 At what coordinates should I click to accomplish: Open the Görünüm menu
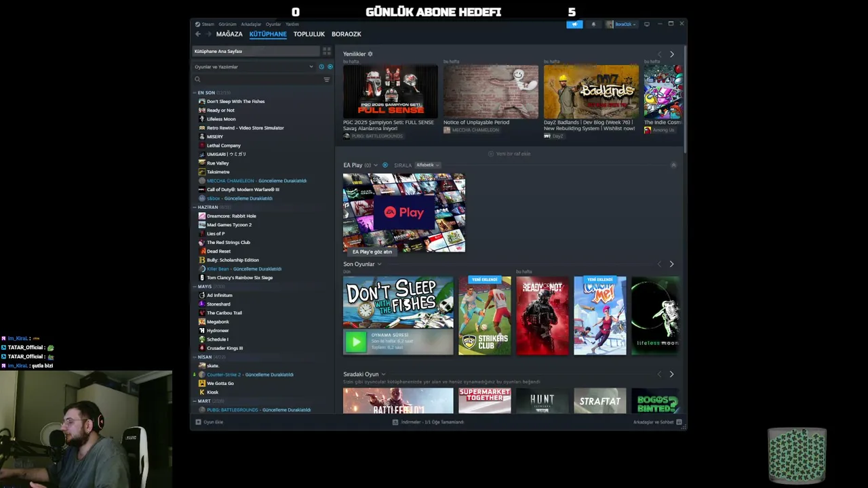(x=227, y=24)
